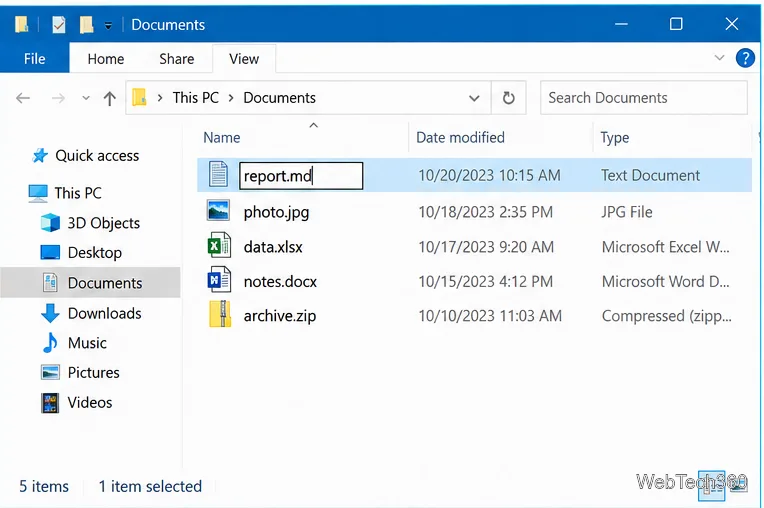Open Help with the question mark icon
764x508 pixels.
(x=745, y=58)
